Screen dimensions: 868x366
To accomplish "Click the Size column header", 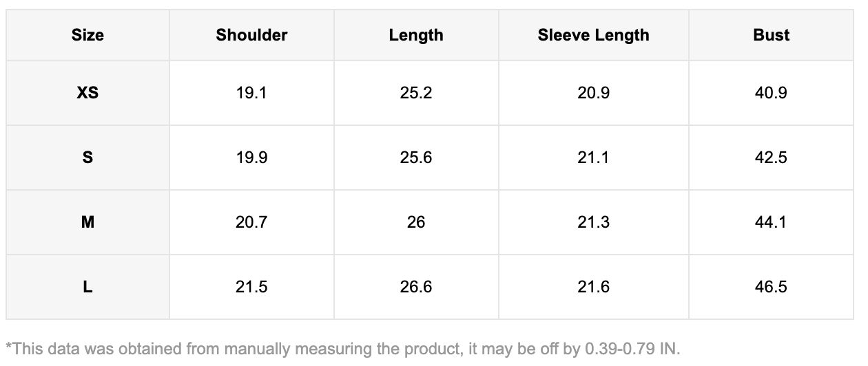I will (x=87, y=35).
